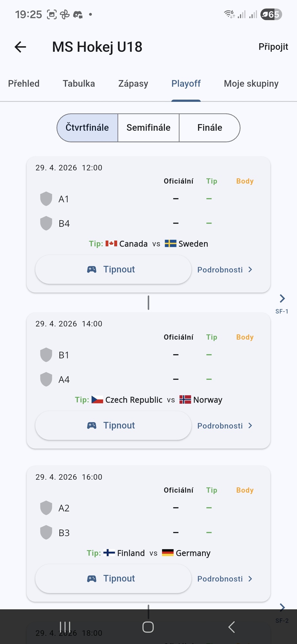The width and height of the screenshot is (297, 644).
Task: Go to SF-1 via the chevron arrow
Action: point(282,299)
